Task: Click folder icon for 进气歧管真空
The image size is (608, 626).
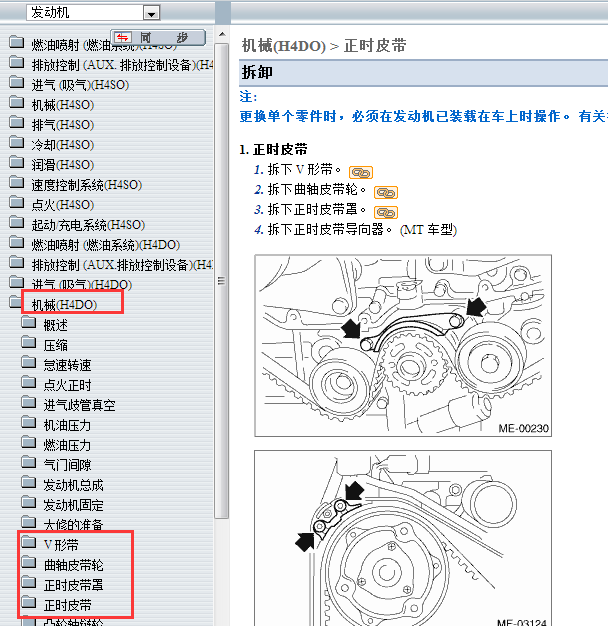Action: (28, 402)
